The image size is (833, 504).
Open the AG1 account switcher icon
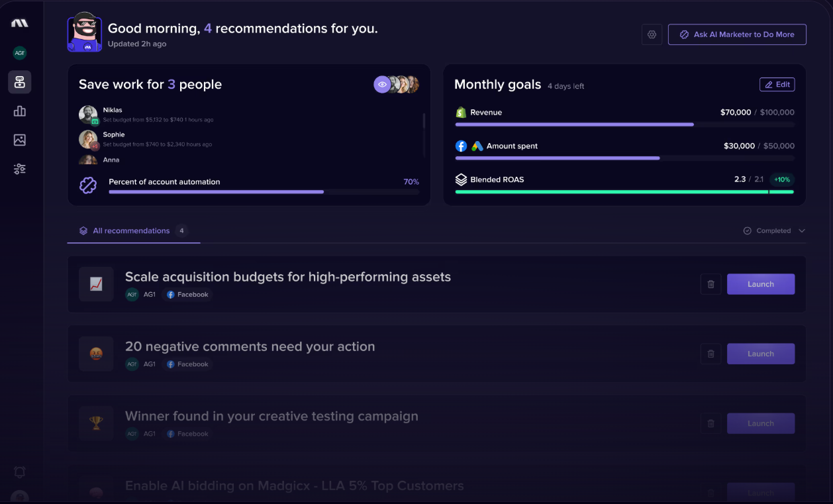click(20, 53)
